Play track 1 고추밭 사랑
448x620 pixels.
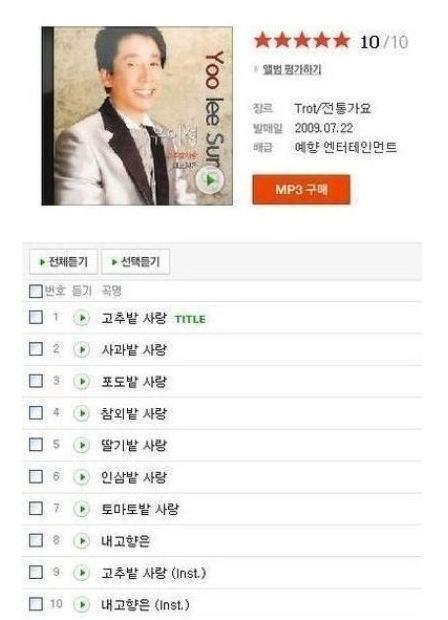[81, 318]
